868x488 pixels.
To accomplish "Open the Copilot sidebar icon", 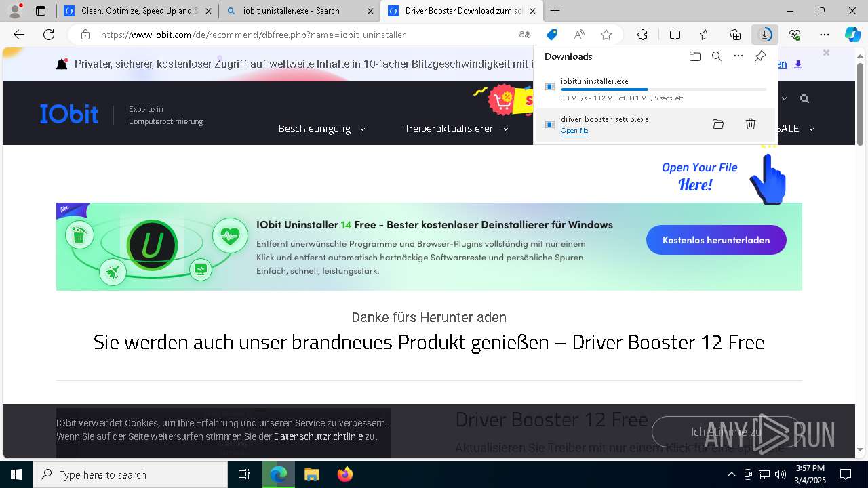I will coord(852,35).
